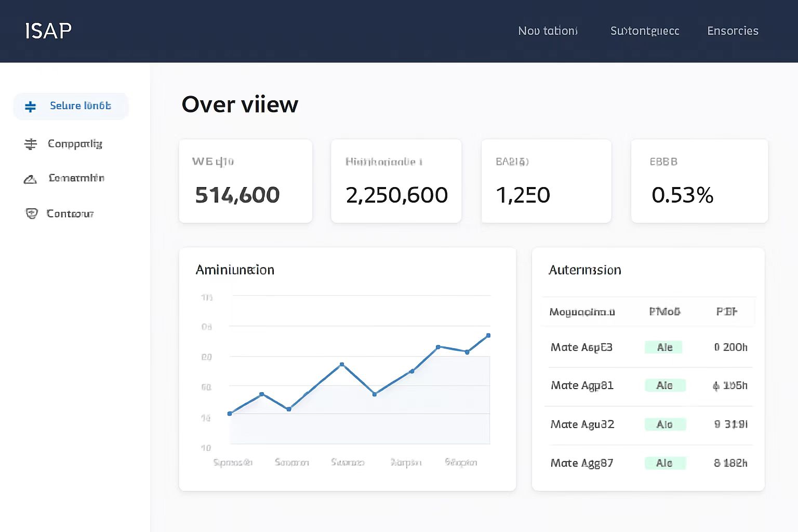Click the first data point on line chart
The height and width of the screenshot is (532, 798).
(x=230, y=414)
